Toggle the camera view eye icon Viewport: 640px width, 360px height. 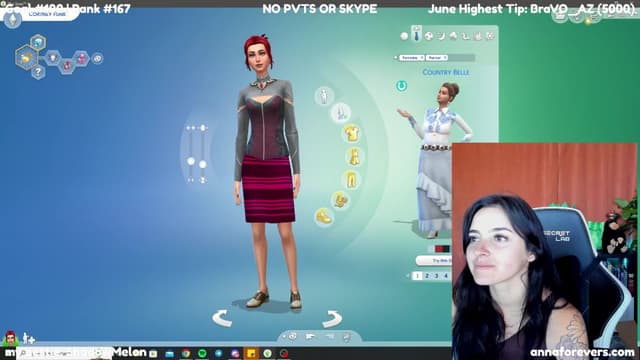293,337
